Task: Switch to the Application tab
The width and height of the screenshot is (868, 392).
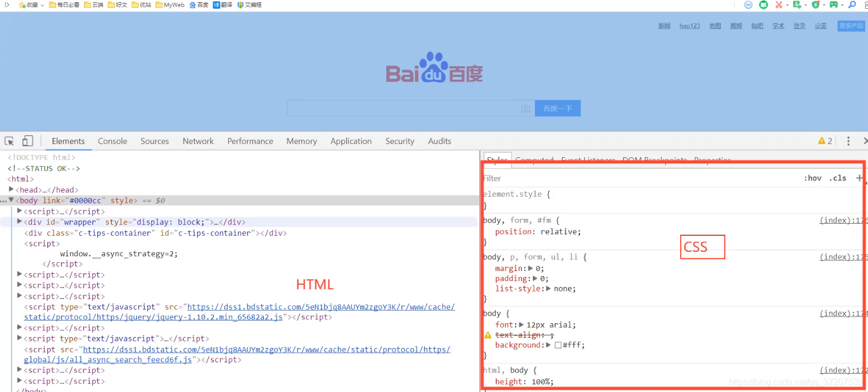Action: 351,141
